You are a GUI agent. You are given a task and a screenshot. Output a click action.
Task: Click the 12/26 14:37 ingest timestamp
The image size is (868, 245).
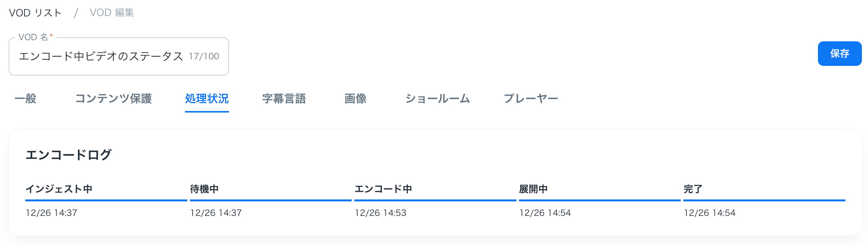pos(52,213)
